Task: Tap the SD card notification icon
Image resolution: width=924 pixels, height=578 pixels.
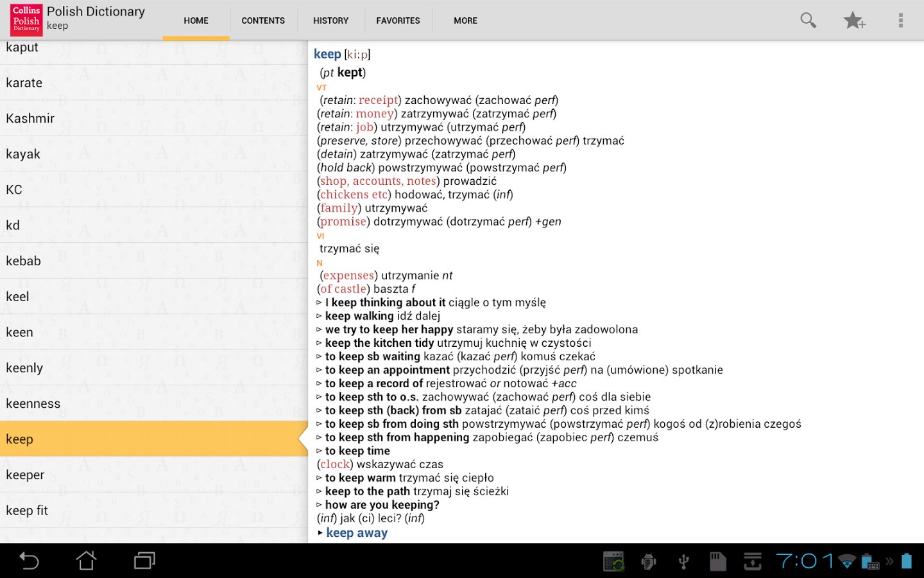Action: pos(718,561)
